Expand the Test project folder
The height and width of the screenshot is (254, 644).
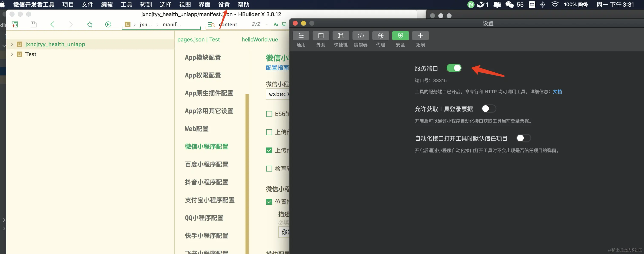pos(12,54)
